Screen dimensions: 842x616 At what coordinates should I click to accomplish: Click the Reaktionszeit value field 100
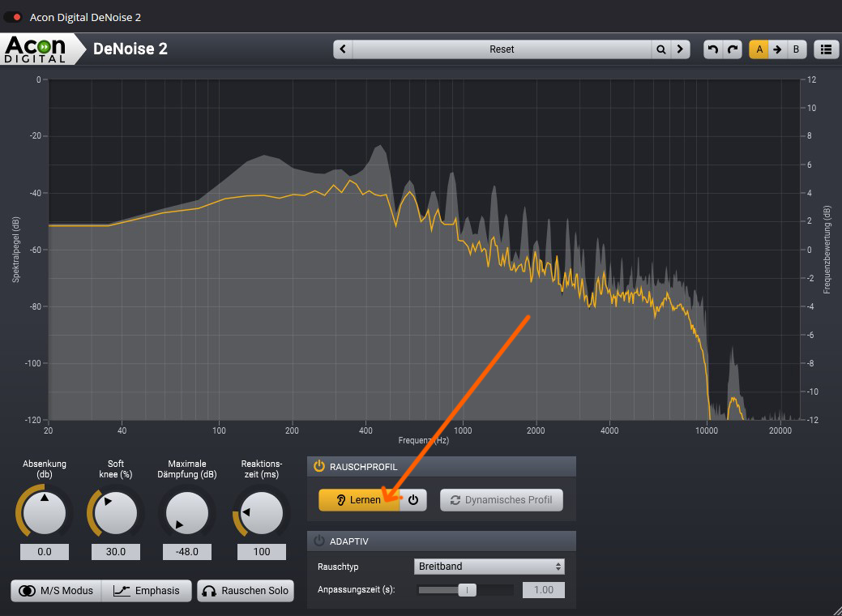click(x=262, y=551)
